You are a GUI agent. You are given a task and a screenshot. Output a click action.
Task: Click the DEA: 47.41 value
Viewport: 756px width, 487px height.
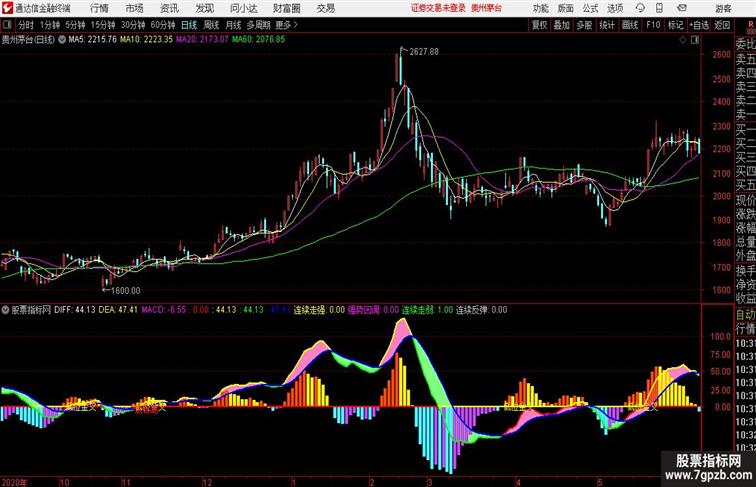pos(118,310)
